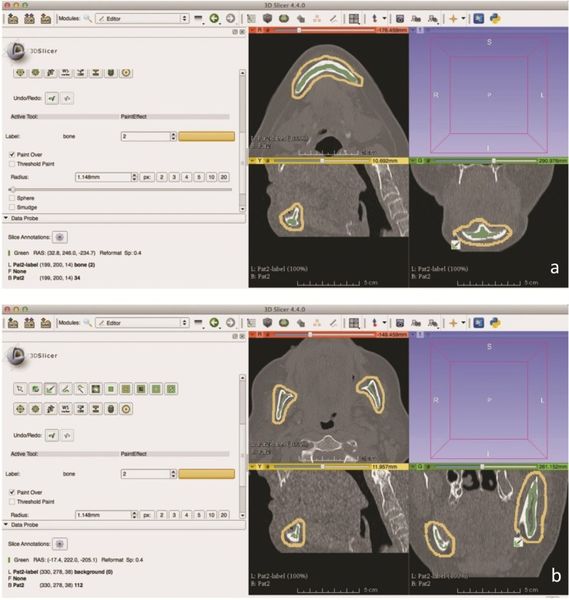Open layout selector dropdown in top window
This screenshot has height=600, width=569.
coord(354,18)
